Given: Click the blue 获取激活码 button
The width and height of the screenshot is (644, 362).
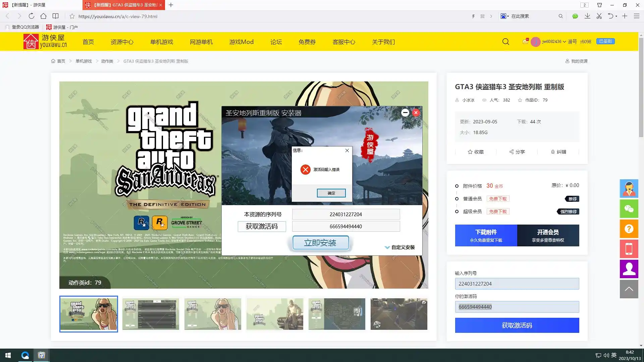Looking at the screenshot, I should click(x=517, y=325).
